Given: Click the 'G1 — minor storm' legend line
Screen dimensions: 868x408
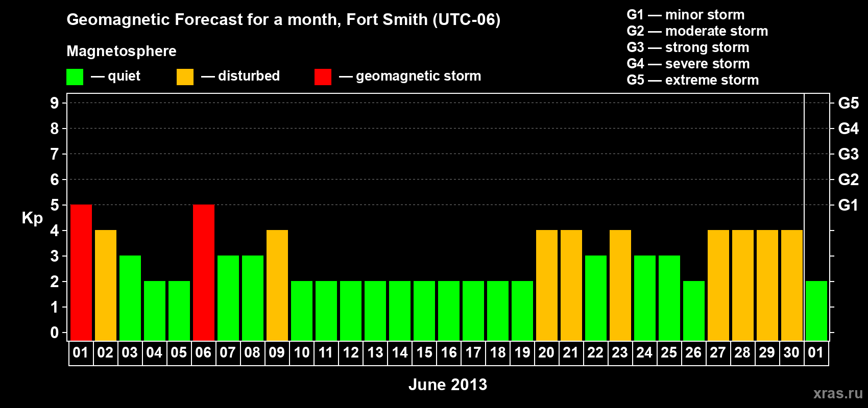Looking at the screenshot, I should tap(686, 15).
